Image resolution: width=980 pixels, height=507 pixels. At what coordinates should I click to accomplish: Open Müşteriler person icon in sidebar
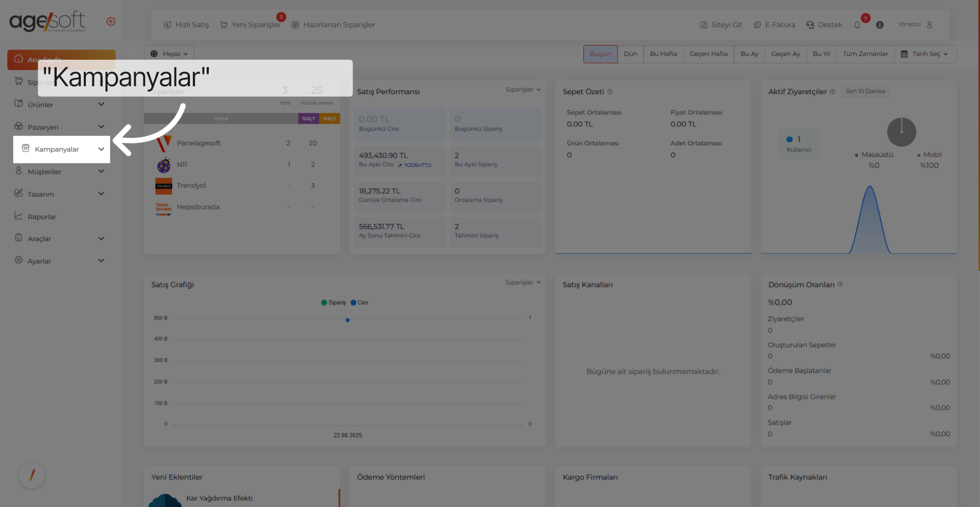pos(19,171)
